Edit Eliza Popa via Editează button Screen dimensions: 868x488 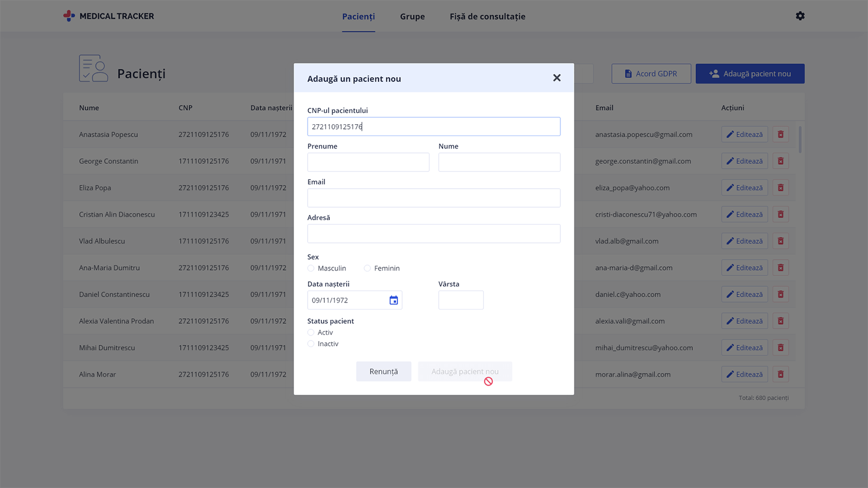744,188
